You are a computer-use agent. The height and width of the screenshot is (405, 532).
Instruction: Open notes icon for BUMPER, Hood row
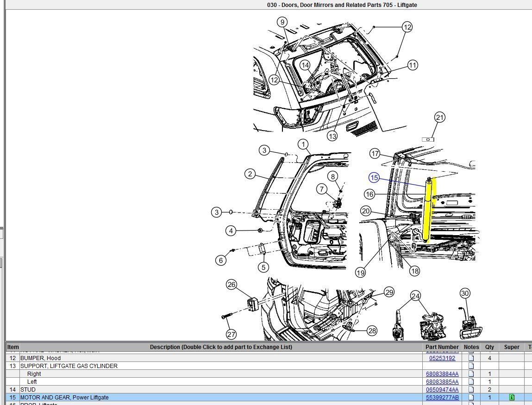point(471,358)
